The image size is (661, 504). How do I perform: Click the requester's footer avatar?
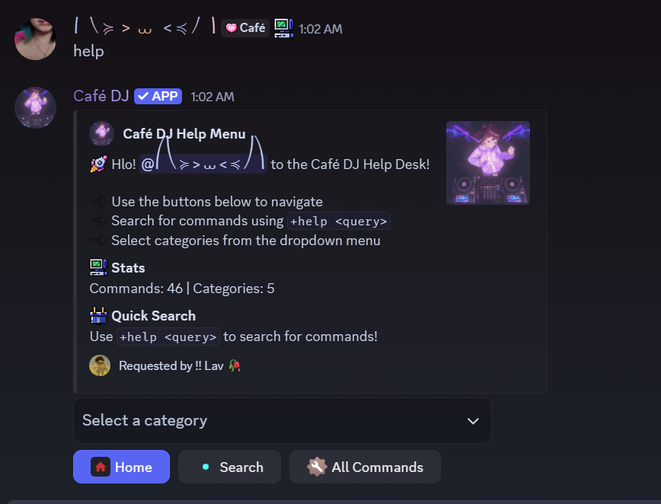pos(100,365)
